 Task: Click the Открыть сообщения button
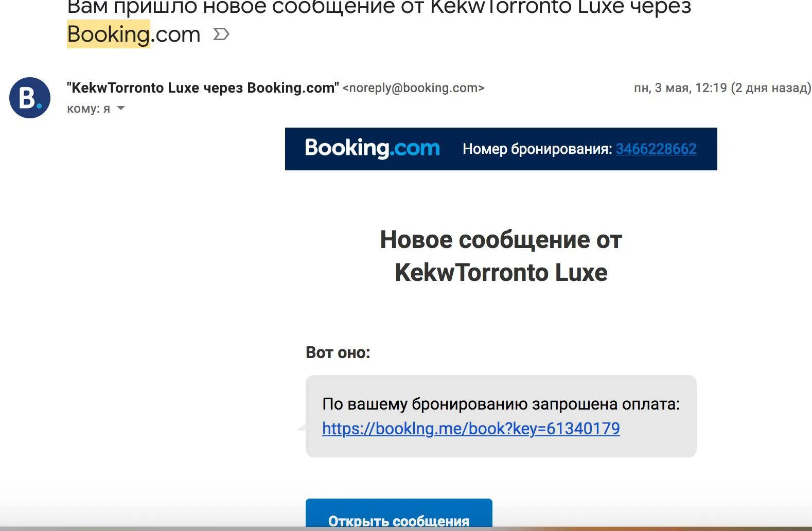pos(399,514)
